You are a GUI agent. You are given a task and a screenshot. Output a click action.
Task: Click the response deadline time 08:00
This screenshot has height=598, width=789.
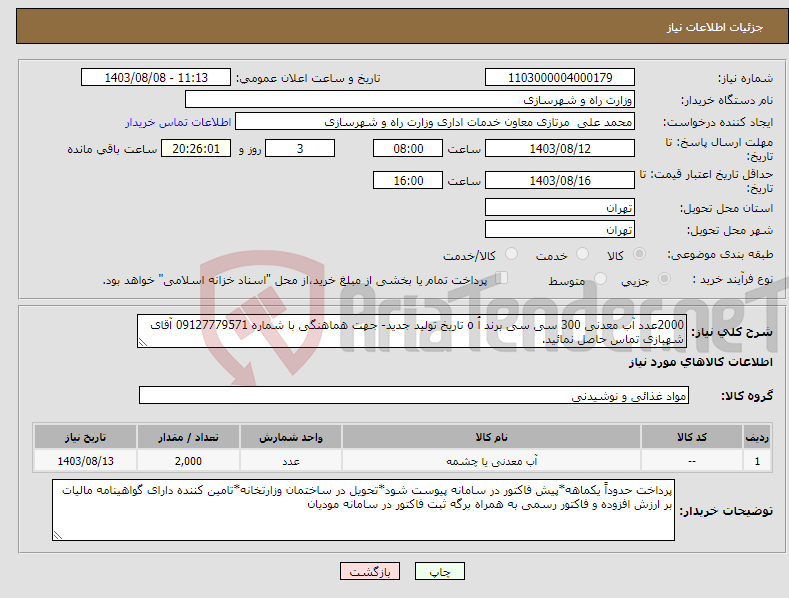click(408, 148)
